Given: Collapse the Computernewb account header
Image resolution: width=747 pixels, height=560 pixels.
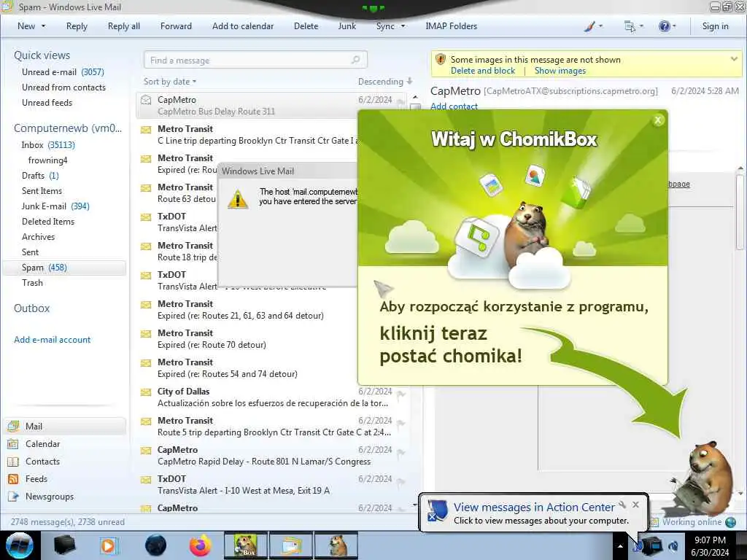Looking at the screenshot, I should click(x=68, y=128).
